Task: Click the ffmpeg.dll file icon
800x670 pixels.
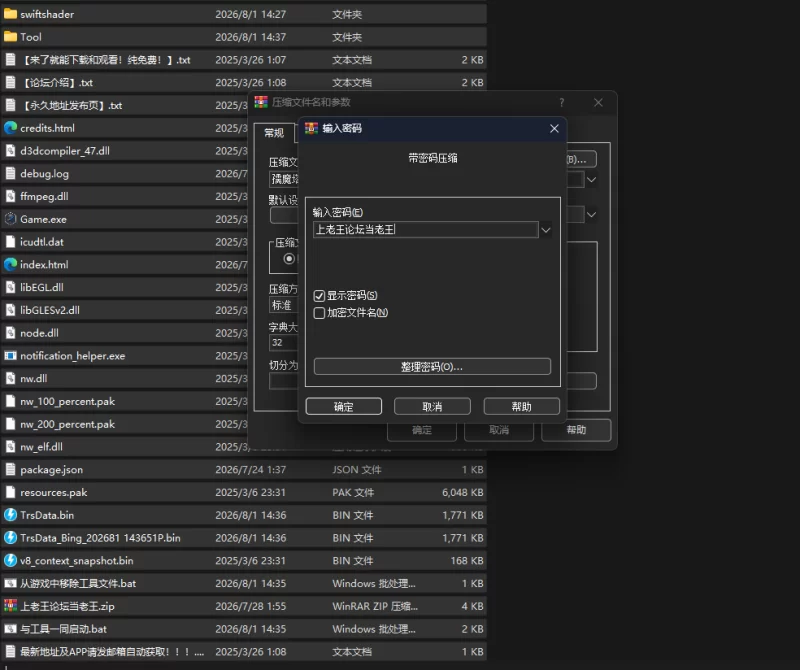Action: pos(10,196)
